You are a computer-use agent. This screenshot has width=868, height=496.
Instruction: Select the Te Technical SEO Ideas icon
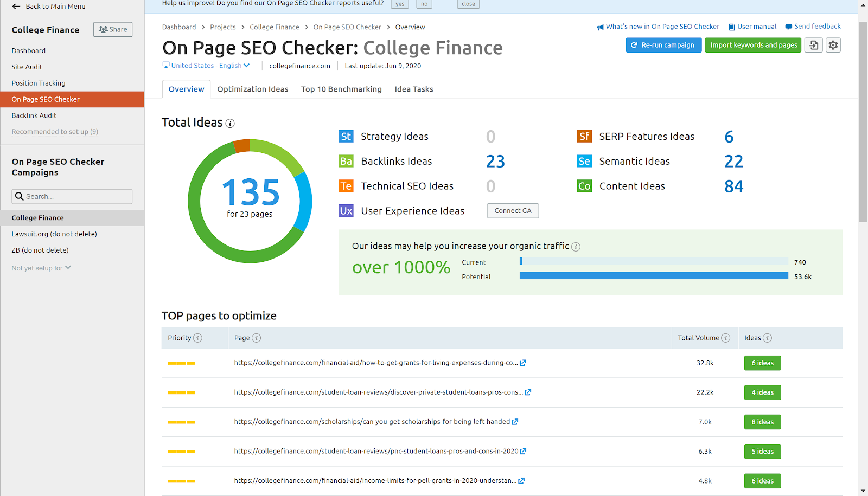click(346, 186)
